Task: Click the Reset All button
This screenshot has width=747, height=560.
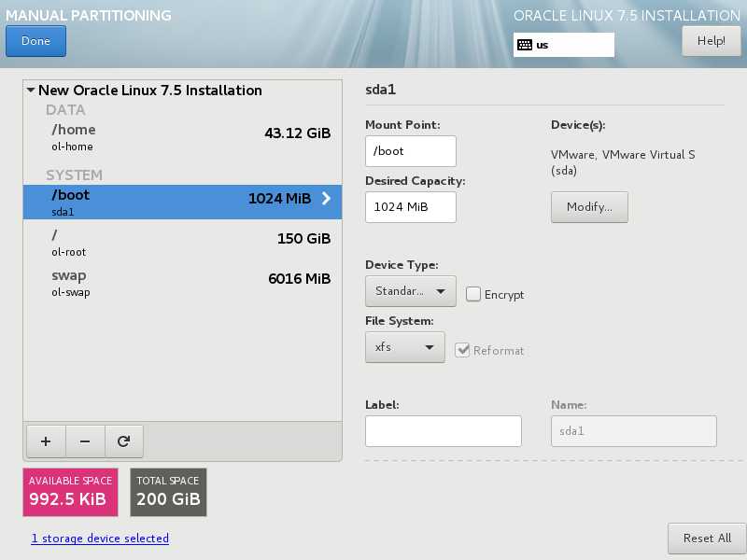Action: point(707,539)
